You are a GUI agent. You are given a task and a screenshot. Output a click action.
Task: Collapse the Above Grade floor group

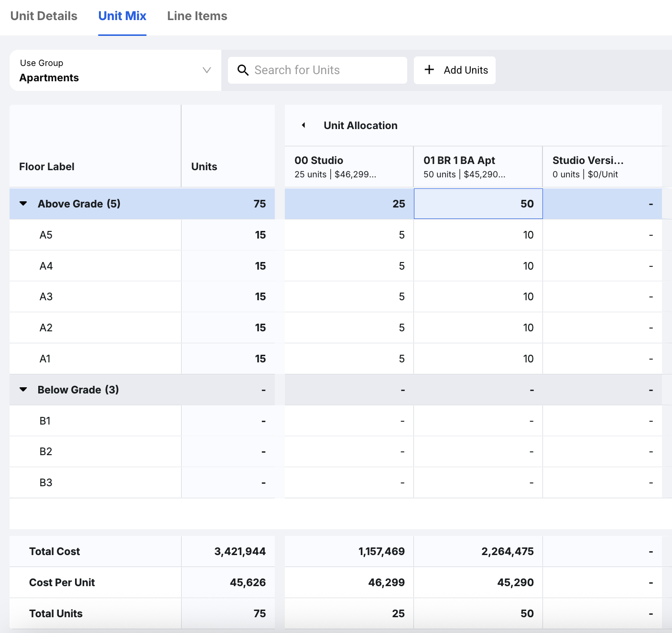pyautogui.click(x=23, y=204)
